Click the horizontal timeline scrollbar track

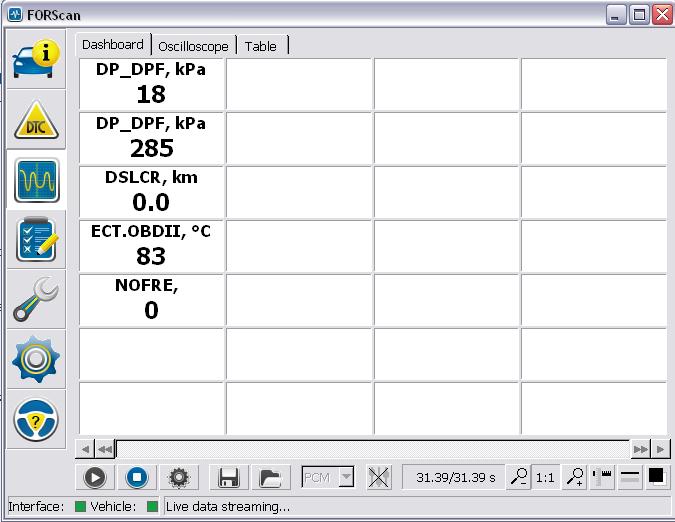(x=372, y=449)
